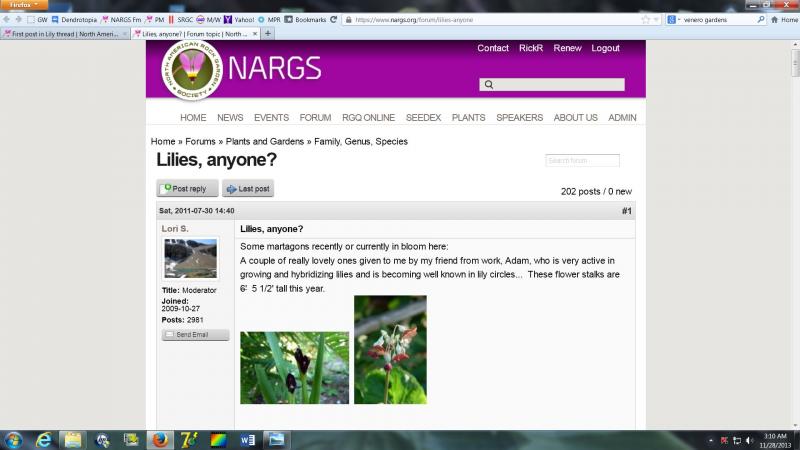Image resolution: width=800 pixels, height=450 pixels.
Task: Open the SEEDEX navigation item
Action: 423,117
